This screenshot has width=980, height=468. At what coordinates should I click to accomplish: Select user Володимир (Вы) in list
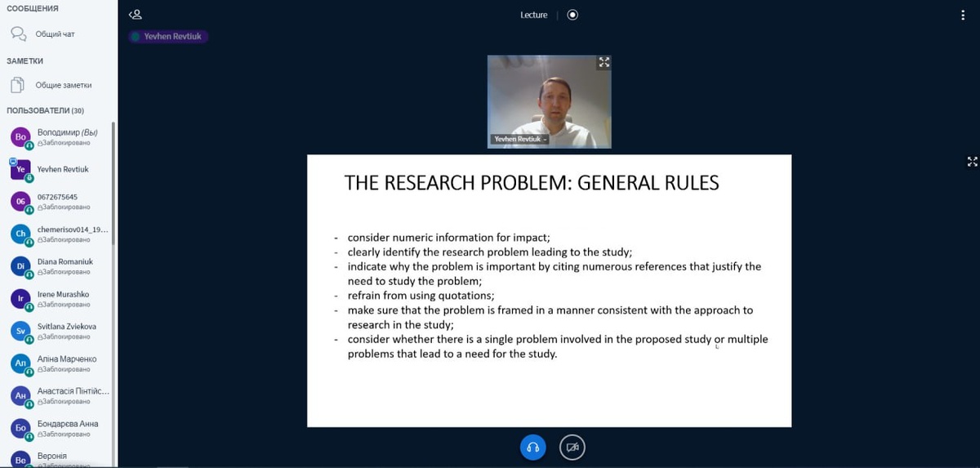click(57, 136)
